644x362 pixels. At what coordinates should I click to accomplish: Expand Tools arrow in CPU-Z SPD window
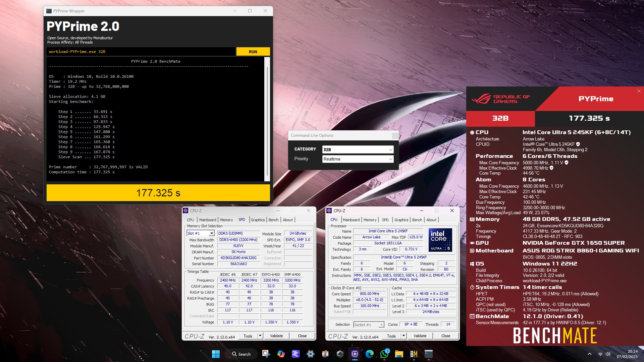[260, 336]
